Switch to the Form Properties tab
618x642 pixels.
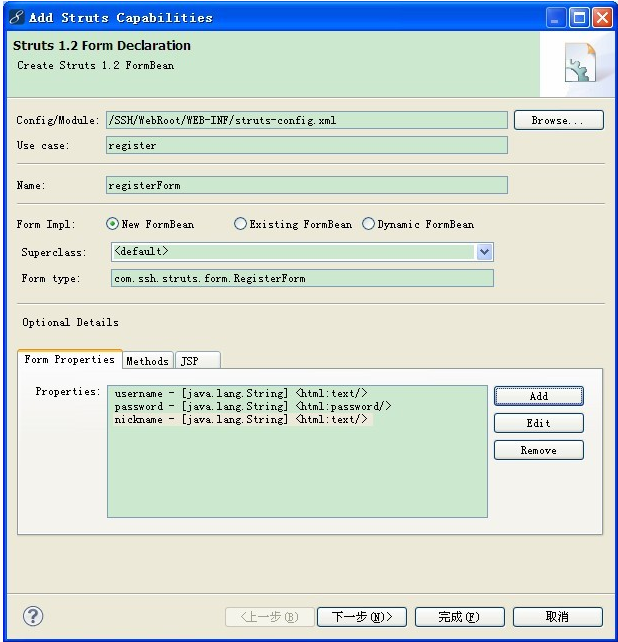pos(70,359)
